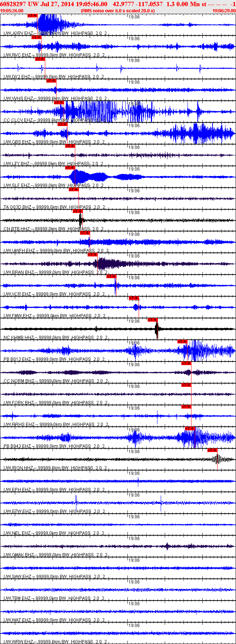Click the pick flag on CC.CLCV trace
This screenshot has height=644, width=236.
pos(59,103)
